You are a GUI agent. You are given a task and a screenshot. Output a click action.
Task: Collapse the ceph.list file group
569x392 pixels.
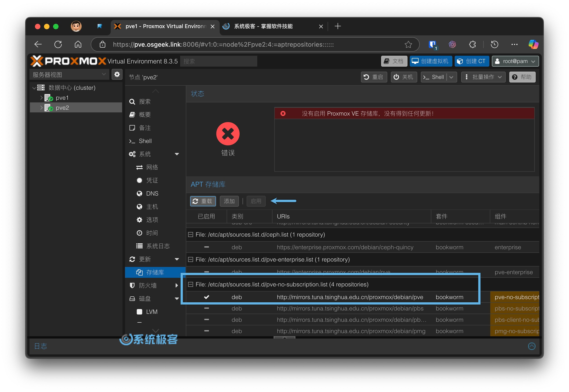pos(190,235)
